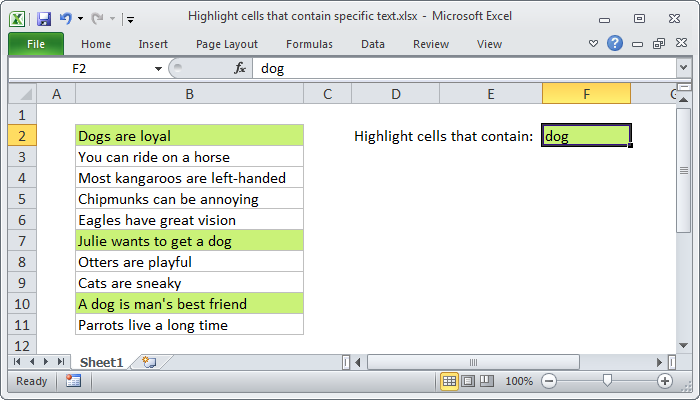Screen dimensions: 700x400
Task: Select column F header
Action: [x=586, y=94]
